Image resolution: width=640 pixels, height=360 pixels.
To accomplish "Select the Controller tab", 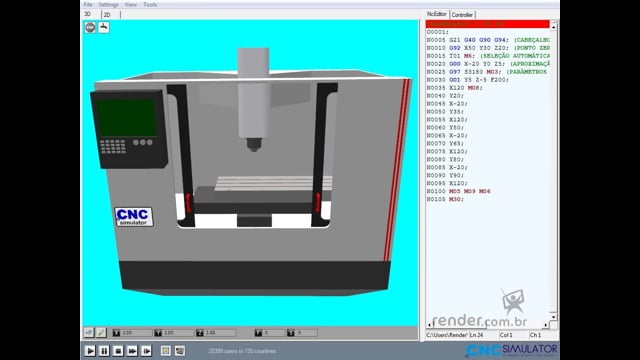I will 462,15.
